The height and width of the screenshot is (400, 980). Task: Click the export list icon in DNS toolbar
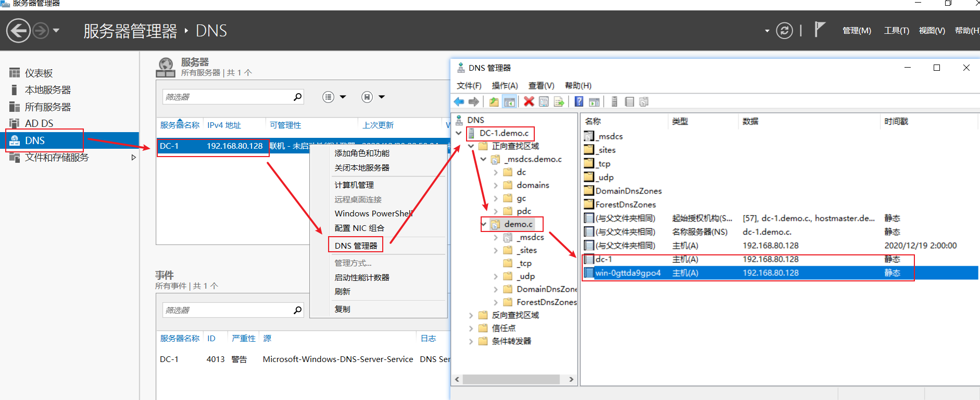coord(559,102)
